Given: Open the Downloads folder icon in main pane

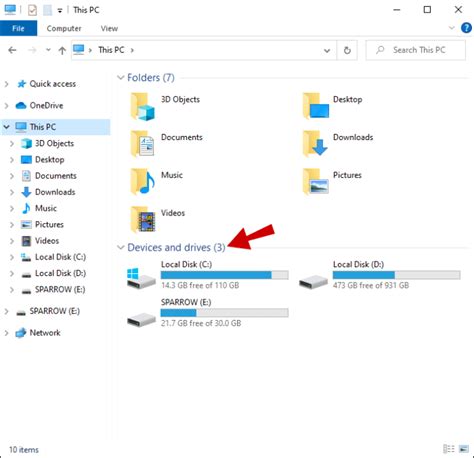Looking at the screenshot, I should point(315,144).
